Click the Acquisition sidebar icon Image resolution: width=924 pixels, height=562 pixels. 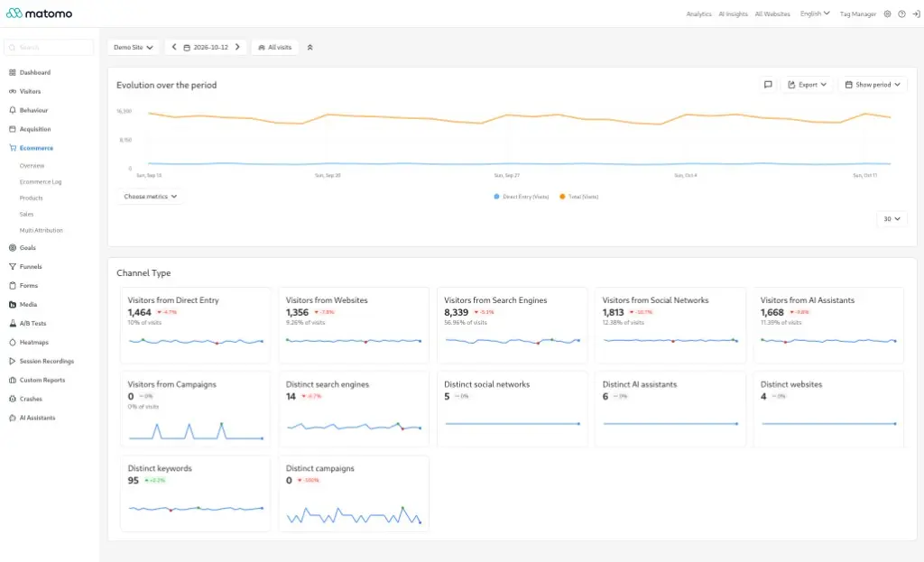pos(13,129)
